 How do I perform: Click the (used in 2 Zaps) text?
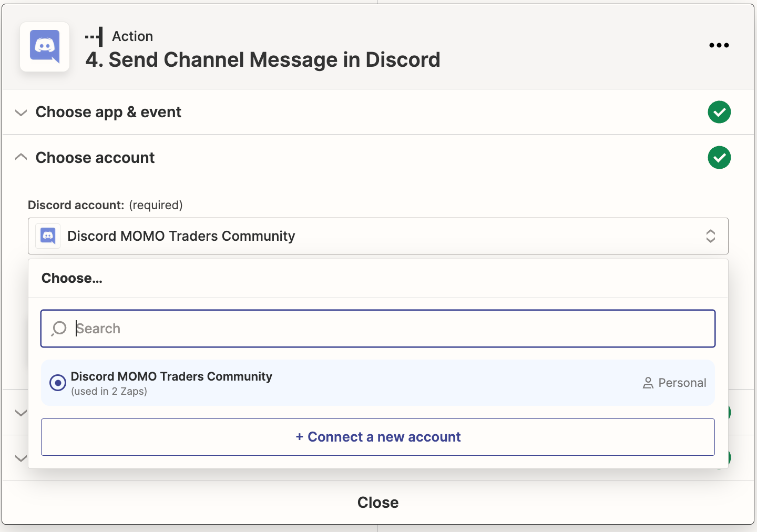(109, 392)
